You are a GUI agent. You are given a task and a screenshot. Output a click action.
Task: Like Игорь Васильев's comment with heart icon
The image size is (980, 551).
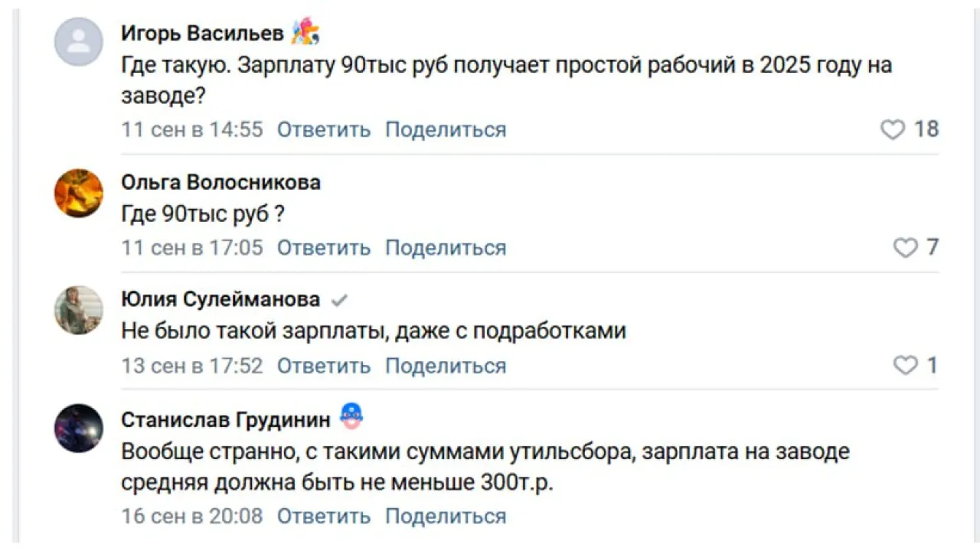[x=893, y=130]
